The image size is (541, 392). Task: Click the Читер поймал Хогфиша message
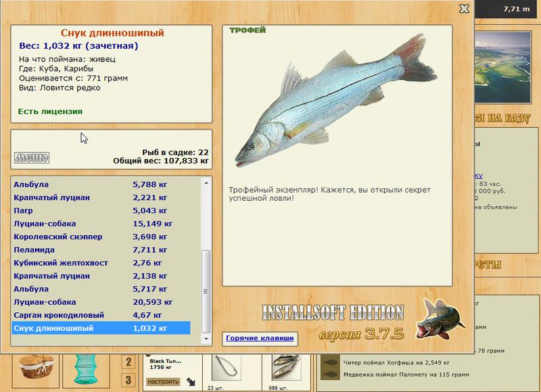tap(396, 363)
